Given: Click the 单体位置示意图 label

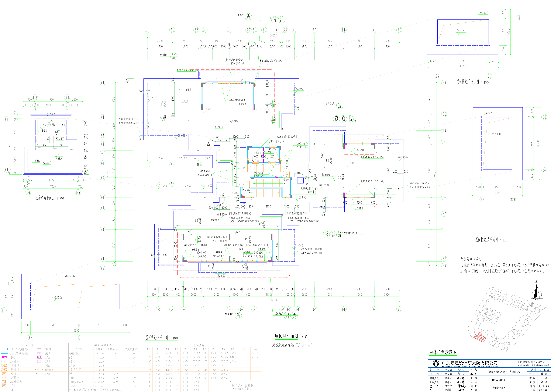Looking at the screenshot, I should (443, 352).
